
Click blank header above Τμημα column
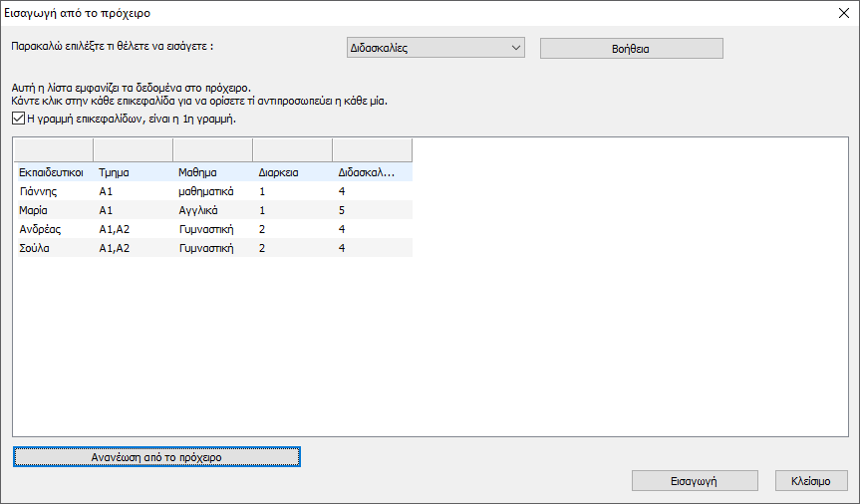(133, 150)
